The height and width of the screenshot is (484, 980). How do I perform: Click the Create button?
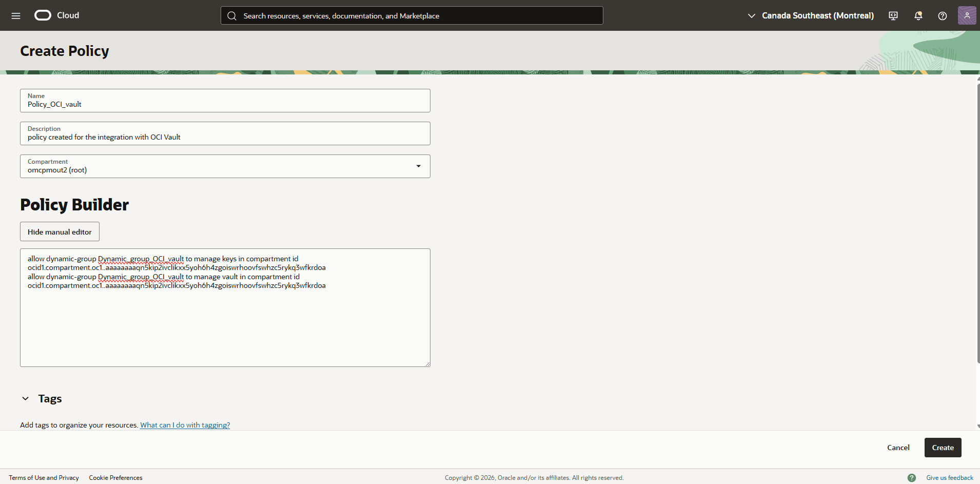point(943,448)
